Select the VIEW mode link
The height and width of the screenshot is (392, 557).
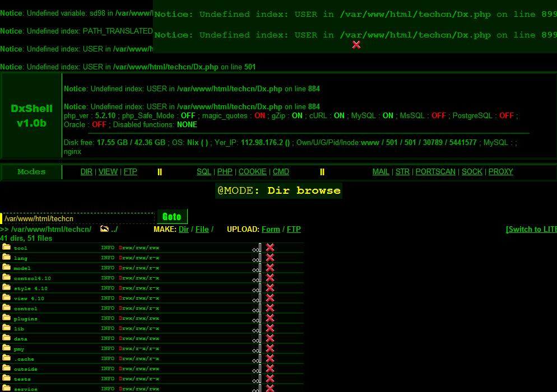point(108,172)
